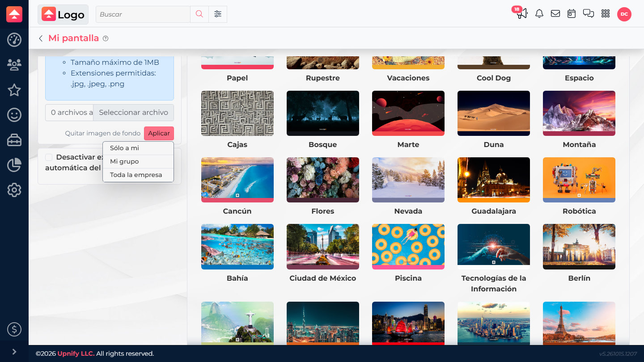Select the Bahía background thumbnail

click(237, 247)
